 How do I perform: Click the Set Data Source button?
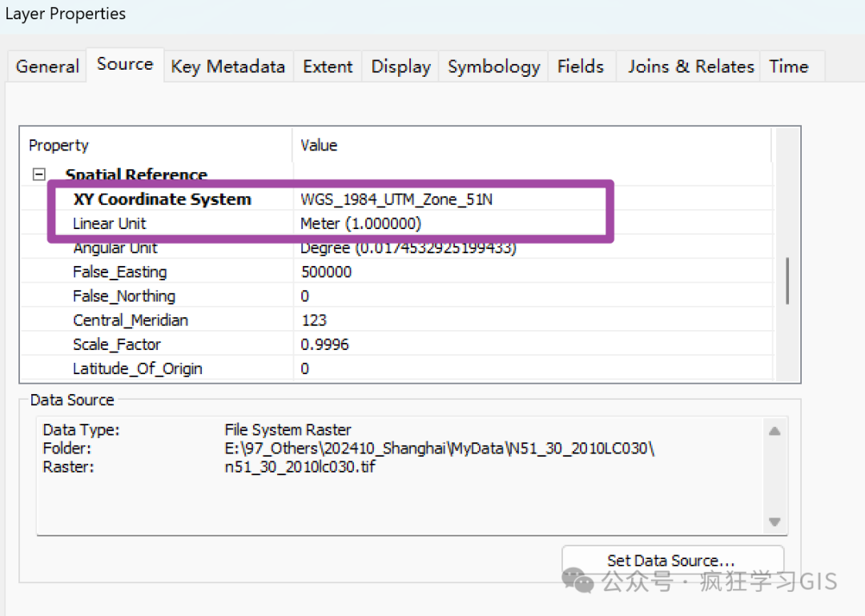671,561
